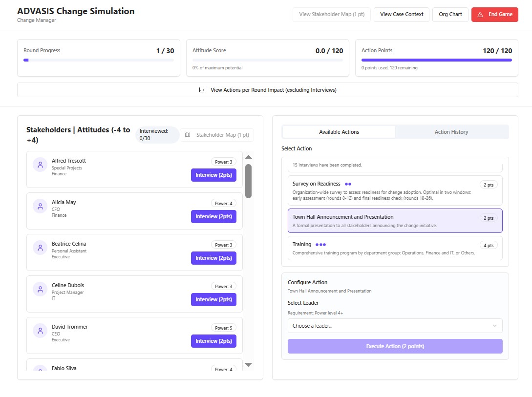Click the 2 pts badge on Survey on Readiness
The width and height of the screenshot is (532, 397).
point(489,185)
